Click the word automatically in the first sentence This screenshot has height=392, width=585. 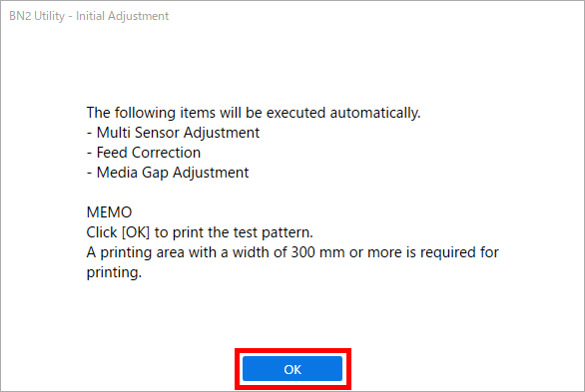(x=375, y=113)
